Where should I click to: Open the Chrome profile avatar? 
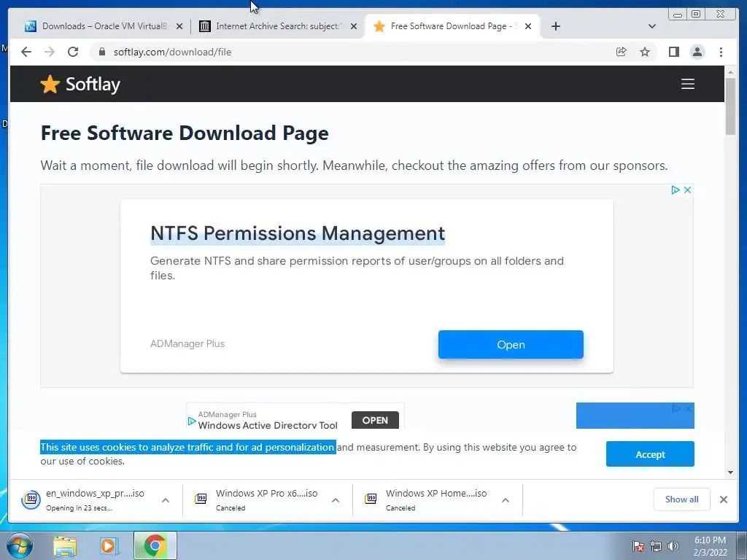[697, 52]
